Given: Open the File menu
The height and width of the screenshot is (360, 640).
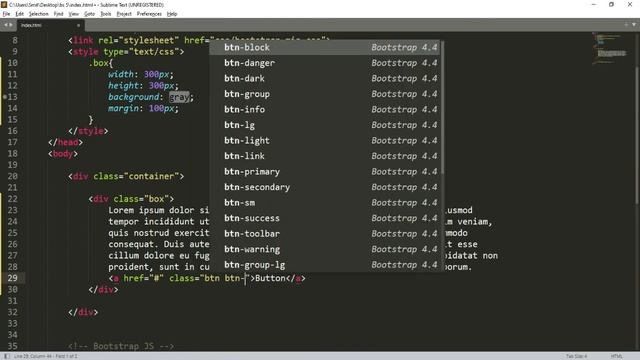Looking at the screenshot, I should (6, 14).
